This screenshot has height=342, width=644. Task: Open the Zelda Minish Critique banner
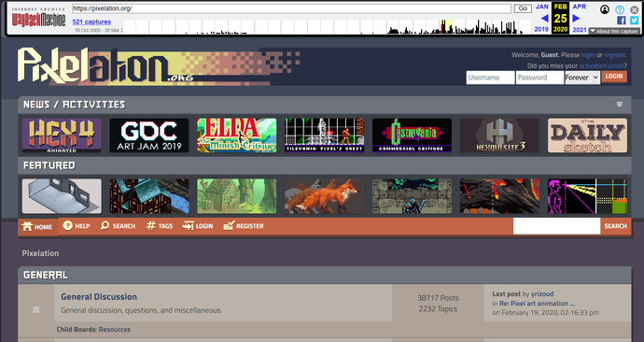[236, 135]
